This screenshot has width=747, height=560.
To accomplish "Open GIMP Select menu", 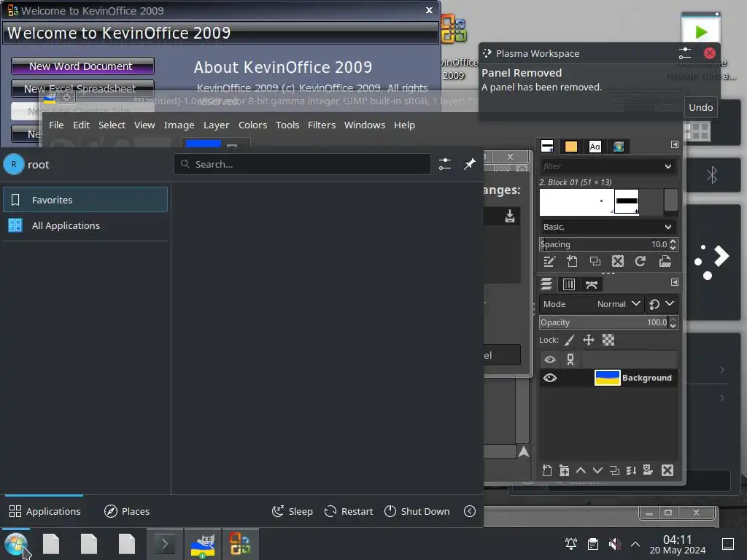I will coord(112,125).
